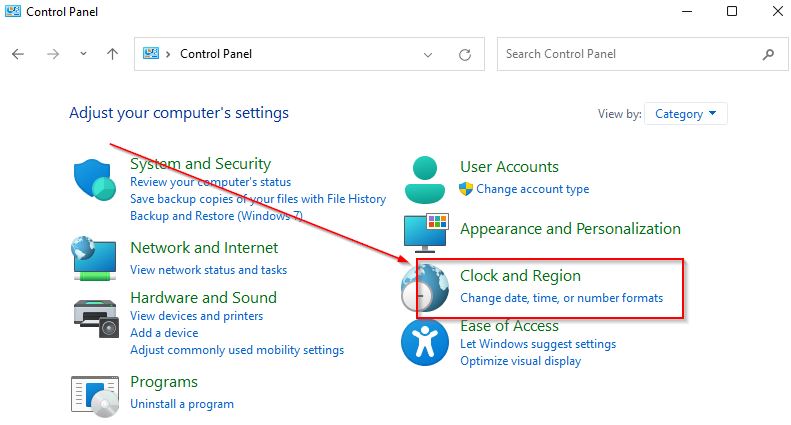Open Change date, time, or number formats
This screenshot has width=791, height=425.
tap(561, 298)
